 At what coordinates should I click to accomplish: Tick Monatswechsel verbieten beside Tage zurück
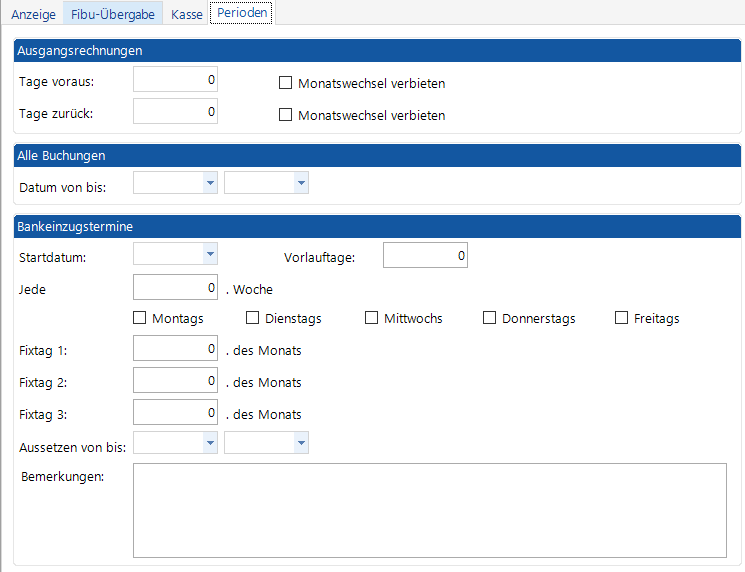[x=286, y=115]
